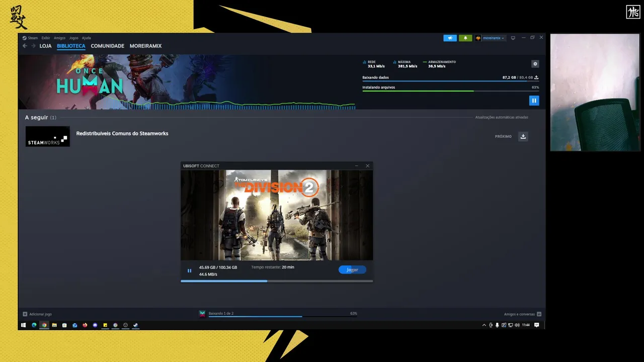Image resolution: width=644 pixels, height=362 pixels.
Task: Open Steam announcements megaphone button
Action: pos(450,38)
